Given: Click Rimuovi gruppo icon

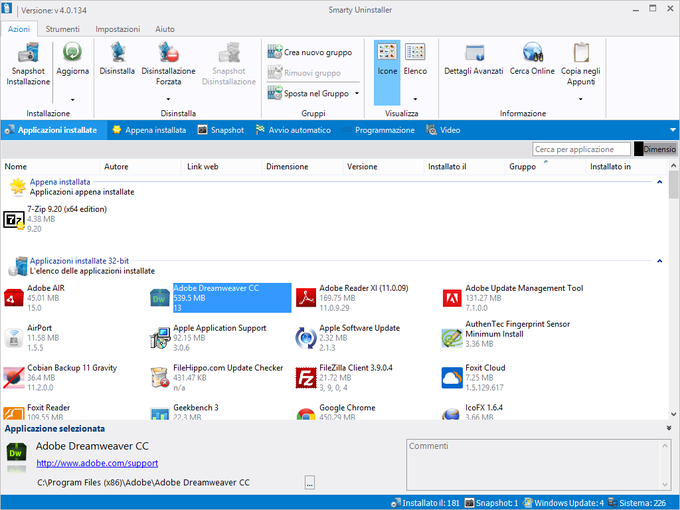Looking at the screenshot, I should click(x=275, y=72).
